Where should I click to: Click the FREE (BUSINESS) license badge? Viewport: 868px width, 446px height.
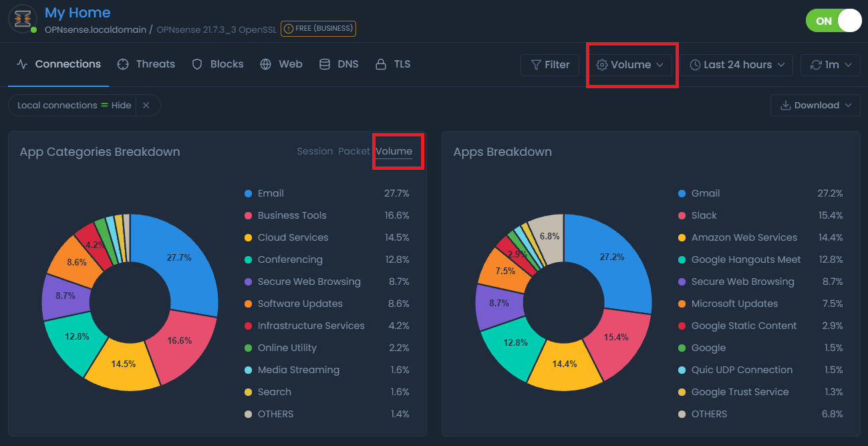click(318, 29)
